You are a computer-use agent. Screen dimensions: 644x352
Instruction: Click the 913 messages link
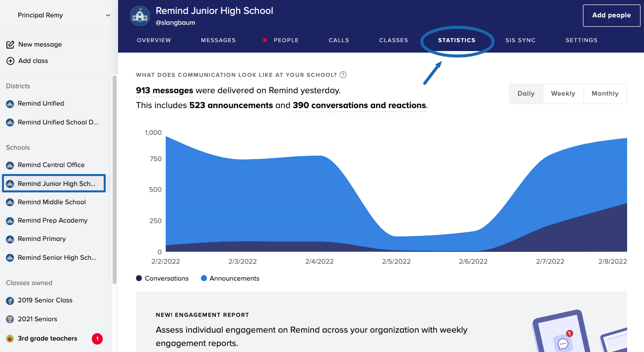tap(164, 91)
